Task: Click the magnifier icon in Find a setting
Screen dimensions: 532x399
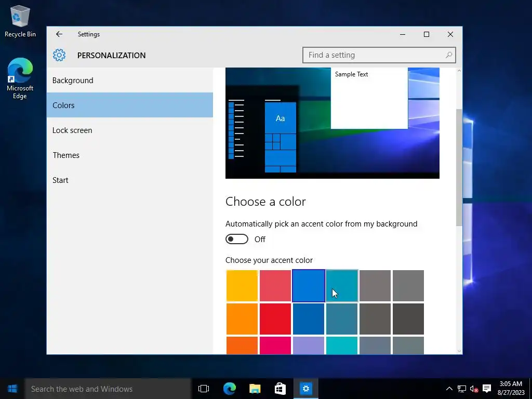Action: [448, 55]
